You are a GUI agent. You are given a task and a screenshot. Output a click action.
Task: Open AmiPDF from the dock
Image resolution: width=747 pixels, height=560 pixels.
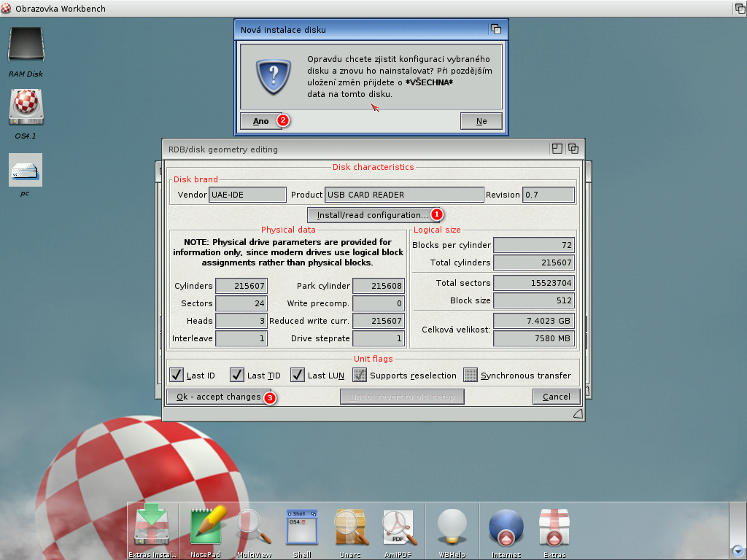coord(398,525)
